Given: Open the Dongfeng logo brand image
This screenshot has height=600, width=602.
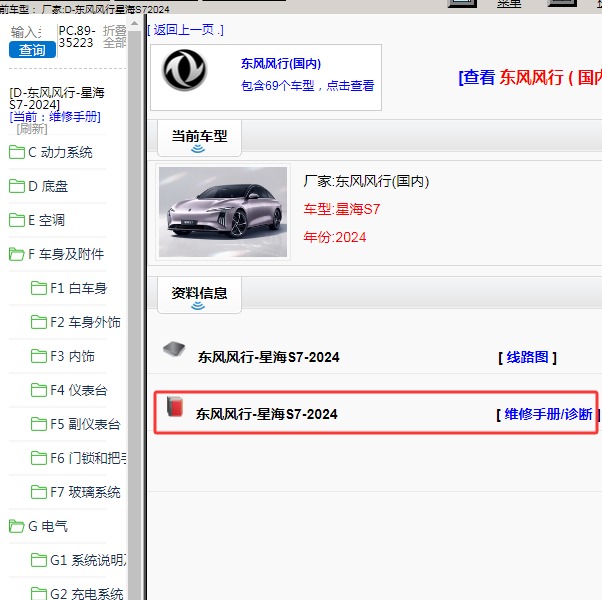Looking at the screenshot, I should tap(185, 70).
